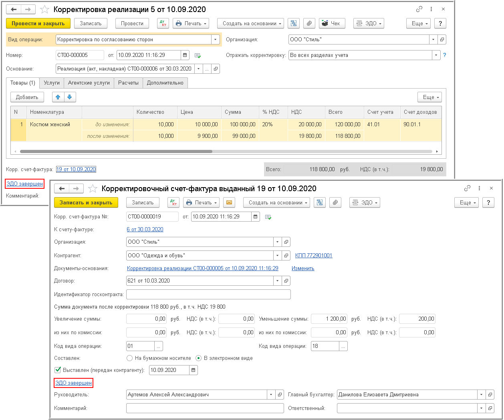Select the На бумажном носителе radio button
The image size is (504, 420).
point(129,358)
